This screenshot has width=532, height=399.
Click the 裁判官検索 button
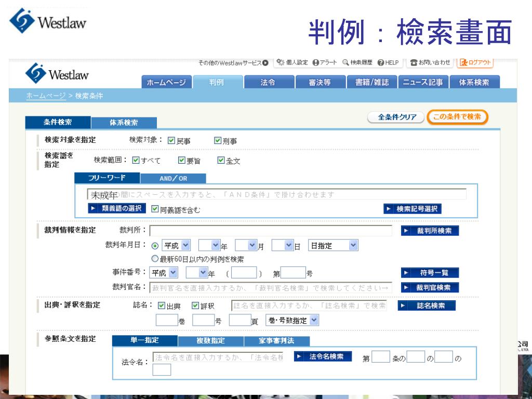pyautogui.click(x=430, y=287)
